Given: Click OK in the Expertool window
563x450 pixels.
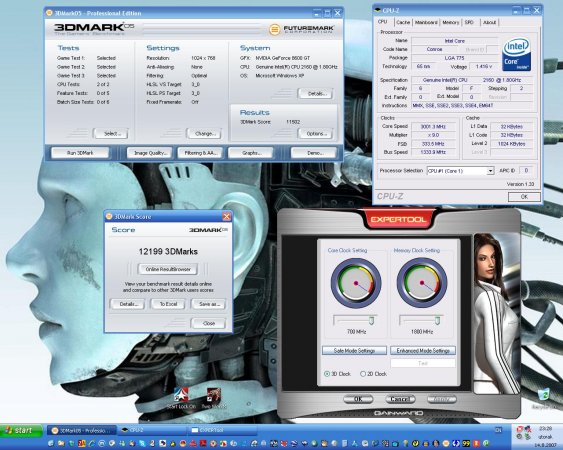Looking at the screenshot, I should click(358, 399).
